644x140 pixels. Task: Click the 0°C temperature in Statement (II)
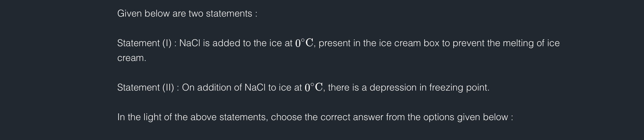click(x=314, y=88)
